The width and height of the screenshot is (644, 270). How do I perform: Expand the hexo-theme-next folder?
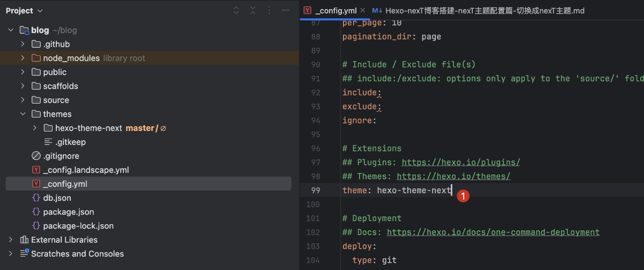pyautogui.click(x=35, y=128)
